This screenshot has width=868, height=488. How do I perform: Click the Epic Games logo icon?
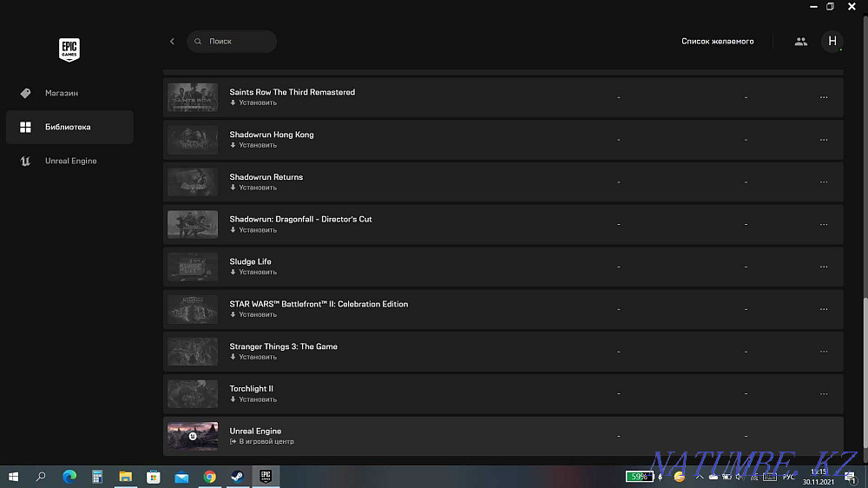(x=69, y=49)
